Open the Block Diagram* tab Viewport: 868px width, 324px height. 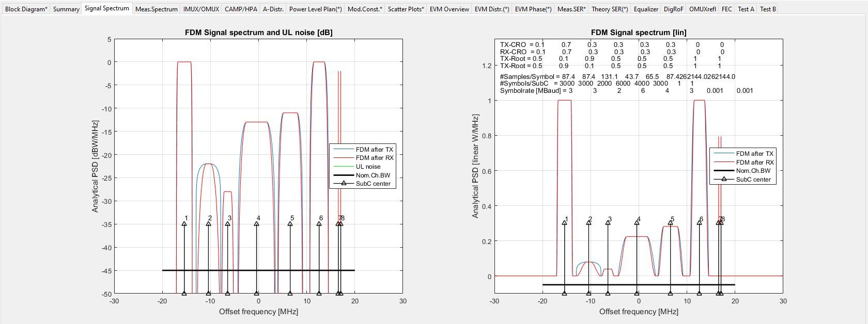26,9
